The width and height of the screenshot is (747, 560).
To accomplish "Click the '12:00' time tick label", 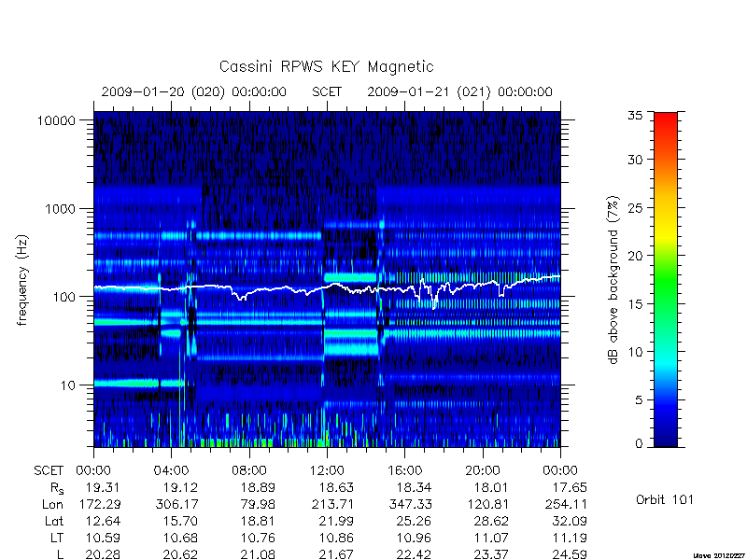I will [x=327, y=471].
